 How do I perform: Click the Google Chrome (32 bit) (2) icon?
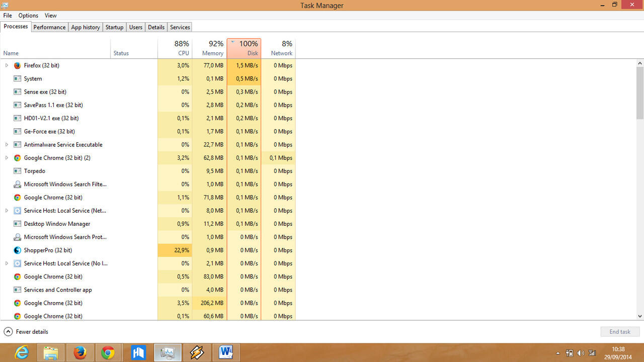(17, 158)
